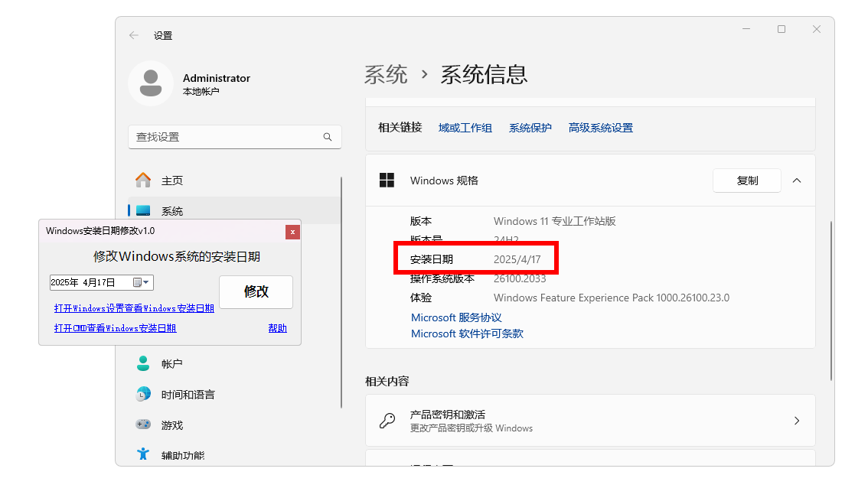The image size is (868, 501).
Task: Click the 修改 button
Action: tap(256, 291)
